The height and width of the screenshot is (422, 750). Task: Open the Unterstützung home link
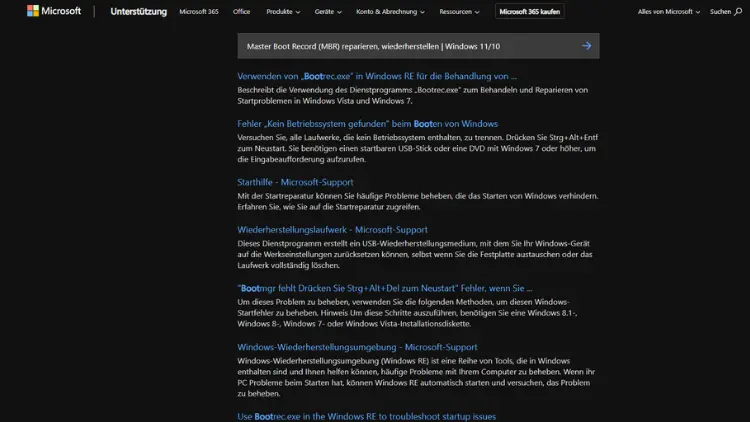click(139, 11)
